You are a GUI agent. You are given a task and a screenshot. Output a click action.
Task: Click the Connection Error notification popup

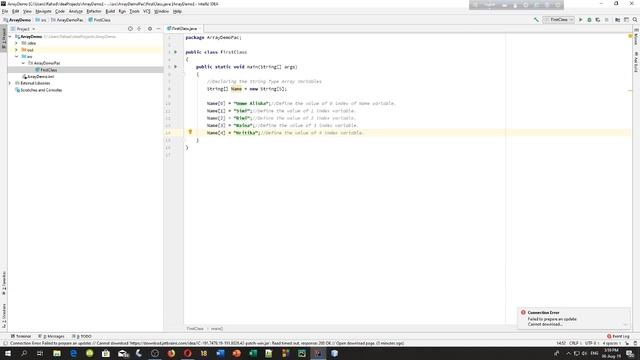point(574,318)
